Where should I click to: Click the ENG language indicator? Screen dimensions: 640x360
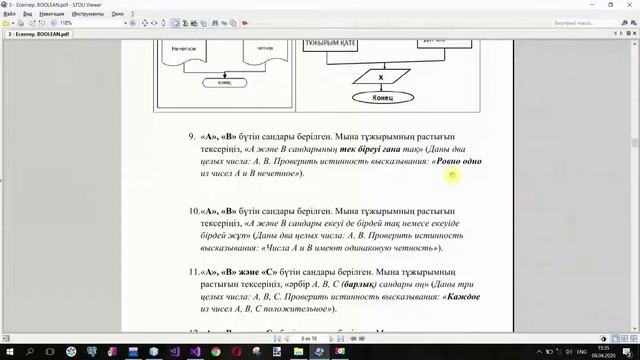tap(582, 351)
